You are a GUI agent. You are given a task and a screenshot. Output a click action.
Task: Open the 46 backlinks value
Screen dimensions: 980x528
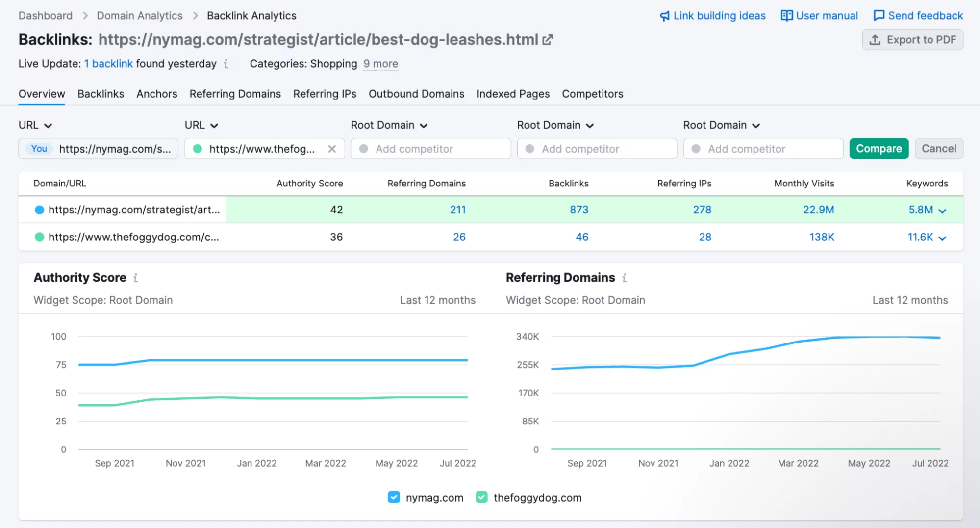(582, 238)
